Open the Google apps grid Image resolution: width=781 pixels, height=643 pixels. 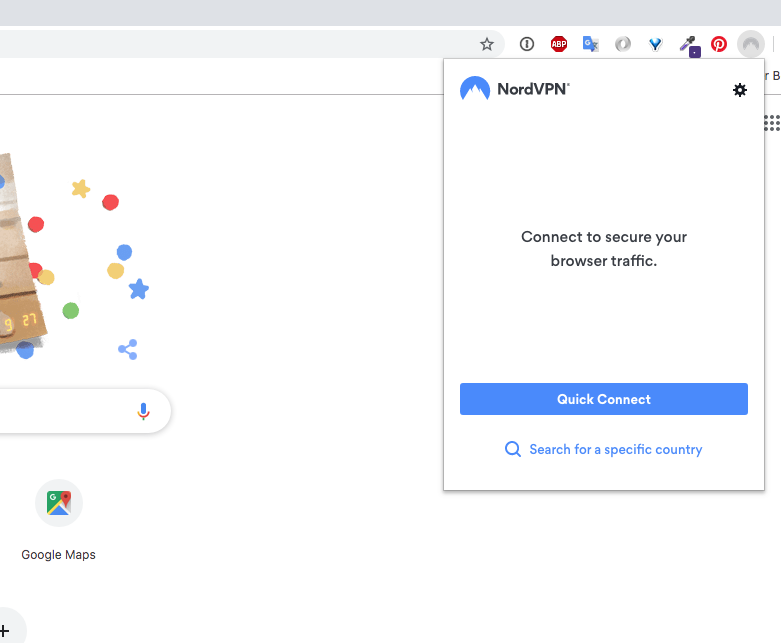(x=771, y=123)
